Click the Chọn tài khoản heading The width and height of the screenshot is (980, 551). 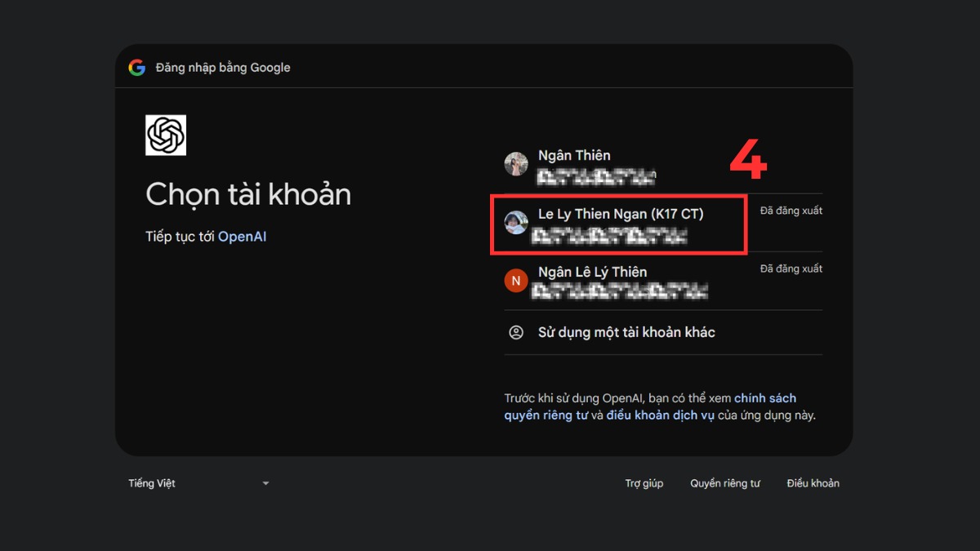pyautogui.click(x=248, y=194)
